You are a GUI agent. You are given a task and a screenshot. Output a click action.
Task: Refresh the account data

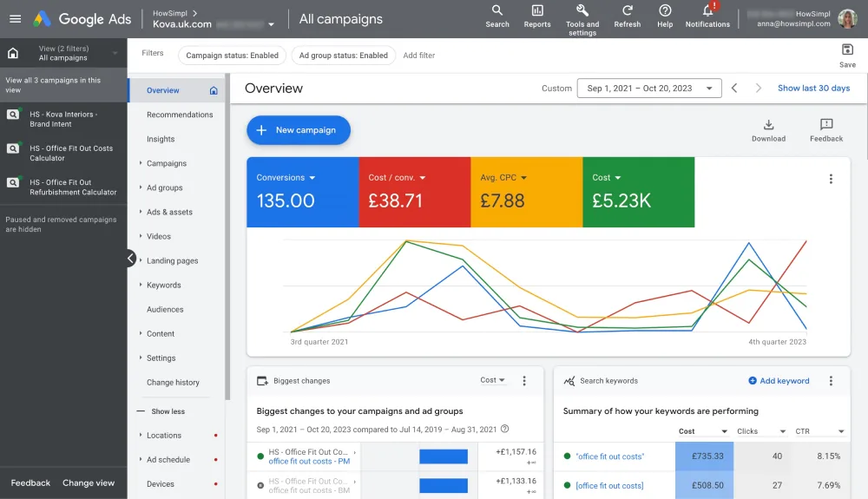pyautogui.click(x=628, y=16)
